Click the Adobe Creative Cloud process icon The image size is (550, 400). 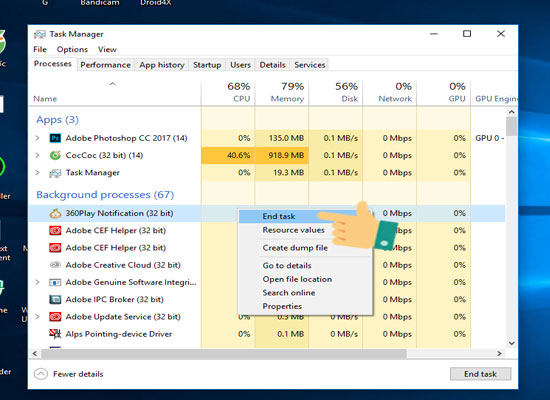point(55,265)
